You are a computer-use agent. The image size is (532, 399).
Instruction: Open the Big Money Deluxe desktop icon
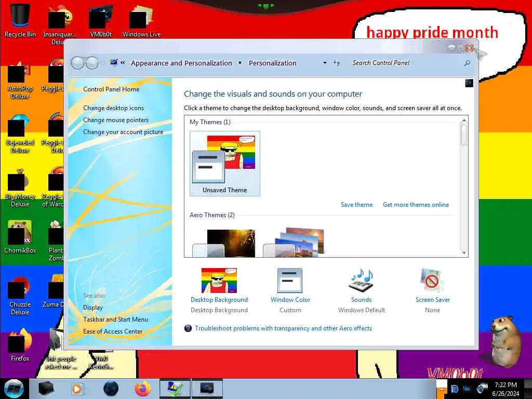tap(20, 188)
